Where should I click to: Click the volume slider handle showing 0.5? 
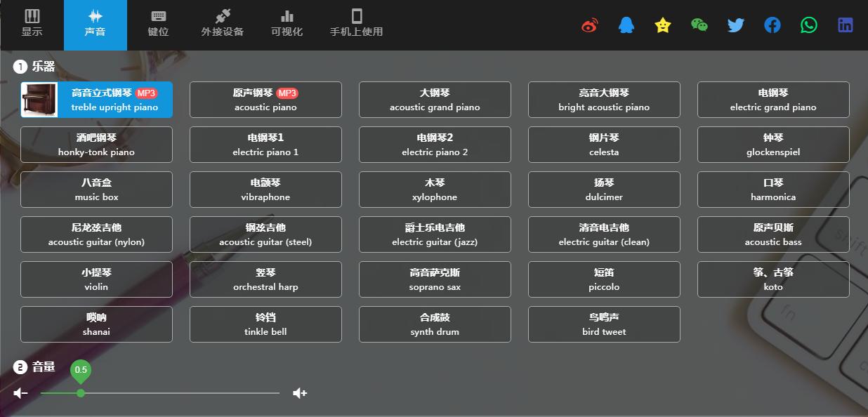(x=79, y=393)
